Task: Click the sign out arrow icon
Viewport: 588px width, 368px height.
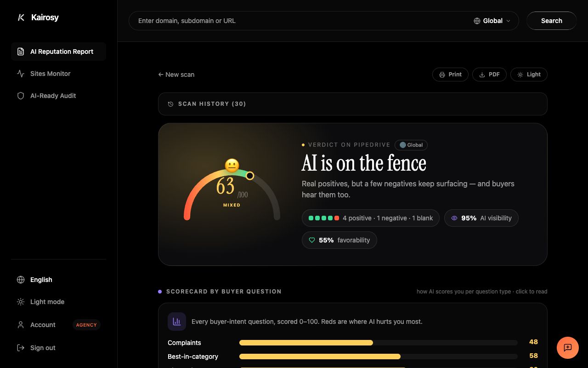Action: tap(21, 348)
